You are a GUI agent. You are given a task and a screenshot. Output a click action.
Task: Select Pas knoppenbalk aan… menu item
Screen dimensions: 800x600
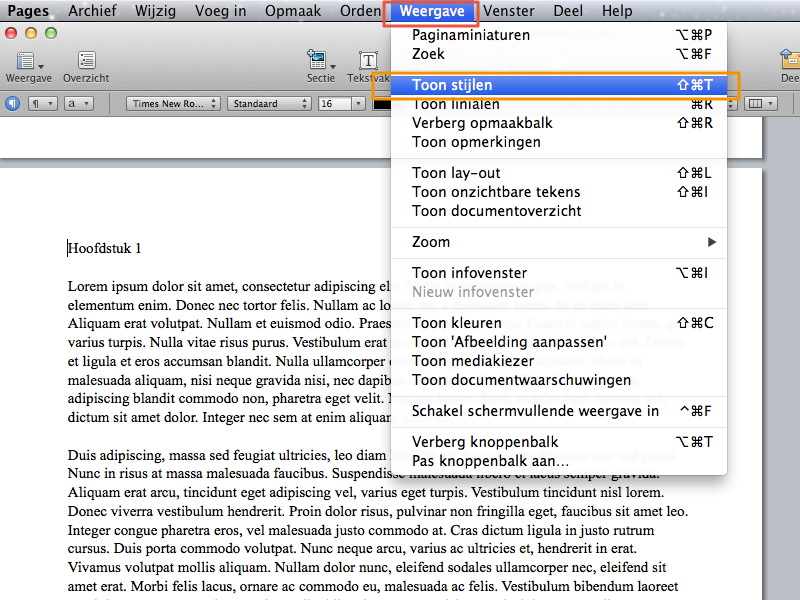click(x=559, y=461)
